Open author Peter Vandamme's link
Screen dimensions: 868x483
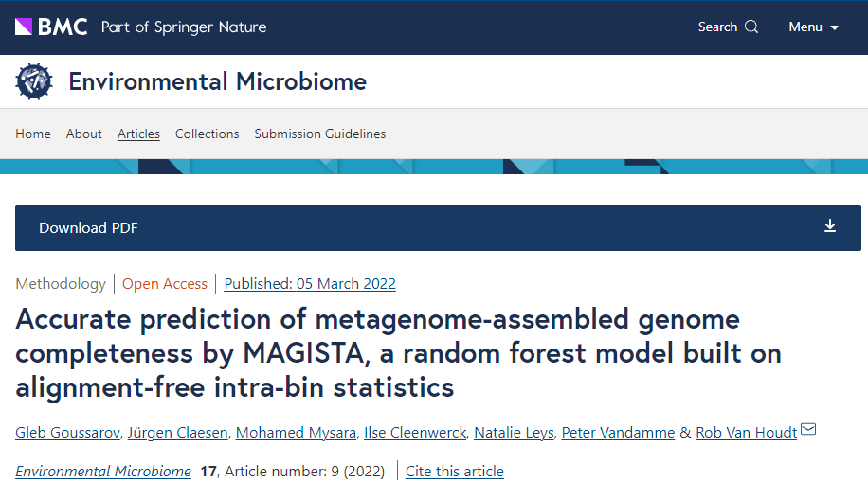pyautogui.click(x=619, y=433)
